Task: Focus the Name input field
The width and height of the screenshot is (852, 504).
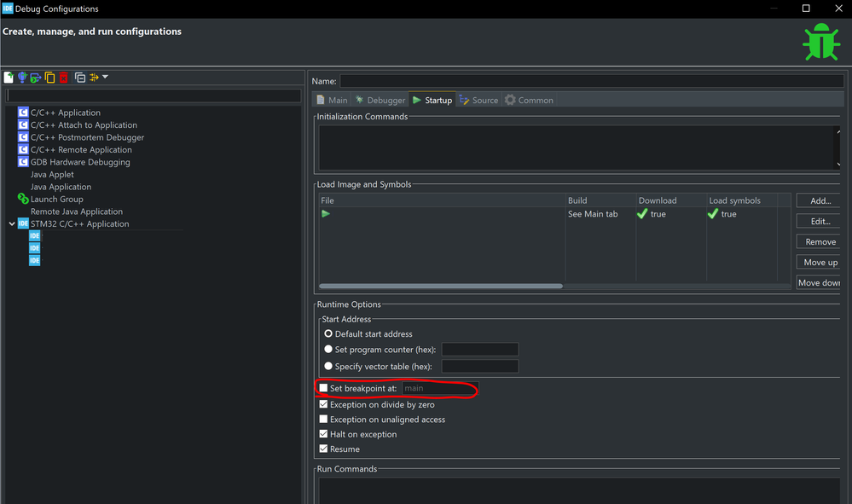Action: pyautogui.click(x=592, y=81)
